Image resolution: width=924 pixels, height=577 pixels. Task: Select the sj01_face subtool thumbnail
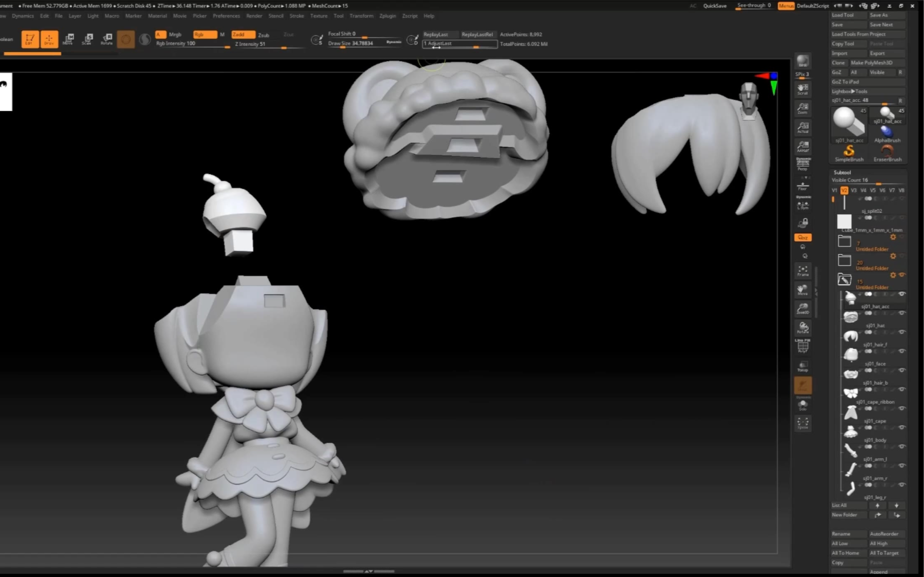pos(851,355)
